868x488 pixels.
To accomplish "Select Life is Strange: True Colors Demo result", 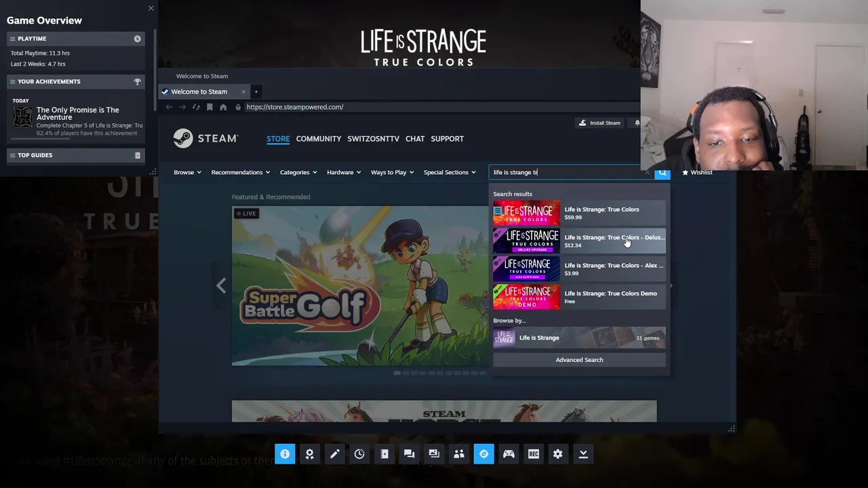I will coord(579,297).
